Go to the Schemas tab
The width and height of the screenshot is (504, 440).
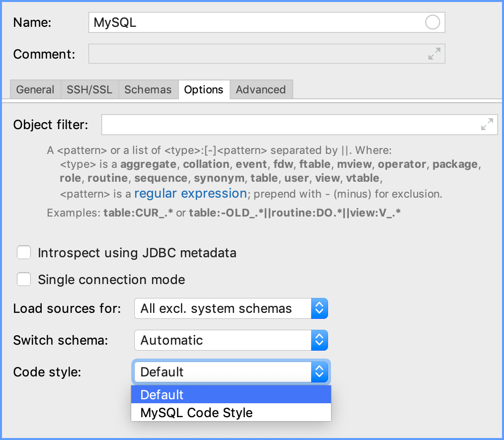click(148, 89)
